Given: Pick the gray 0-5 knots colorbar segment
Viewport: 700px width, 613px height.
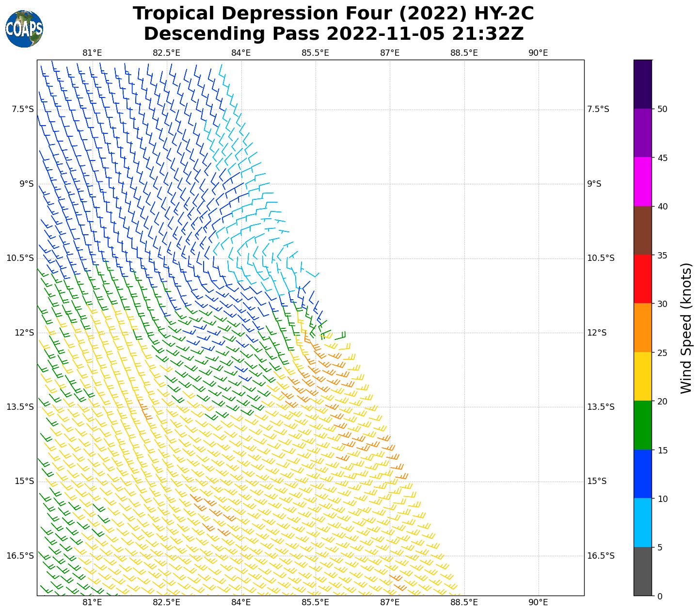Looking at the screenshot, I should (x=643, y=571).
